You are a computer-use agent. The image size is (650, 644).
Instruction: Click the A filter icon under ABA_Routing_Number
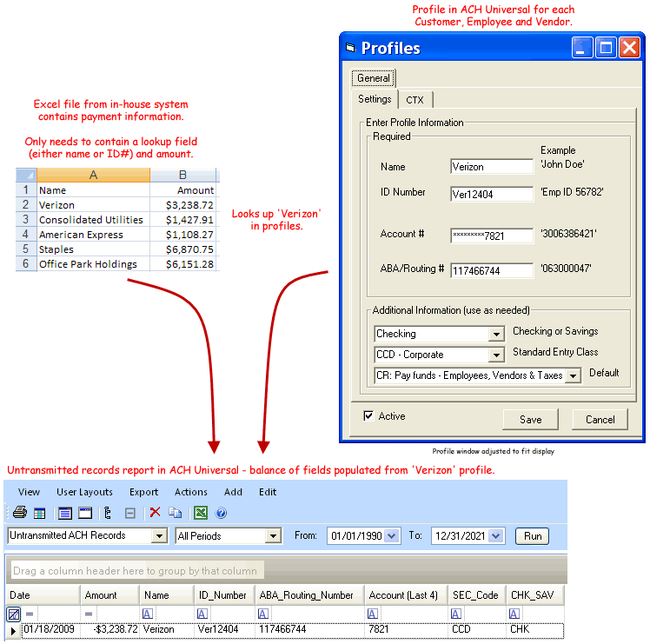point(263,614)
